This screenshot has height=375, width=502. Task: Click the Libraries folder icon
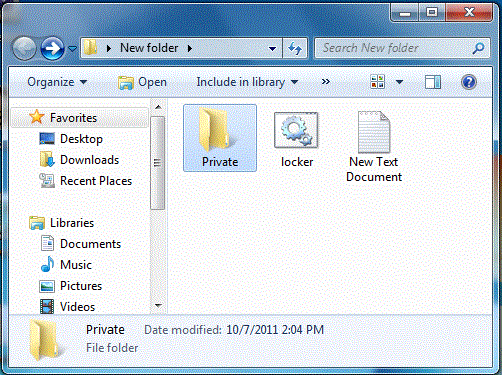[37, 223]
